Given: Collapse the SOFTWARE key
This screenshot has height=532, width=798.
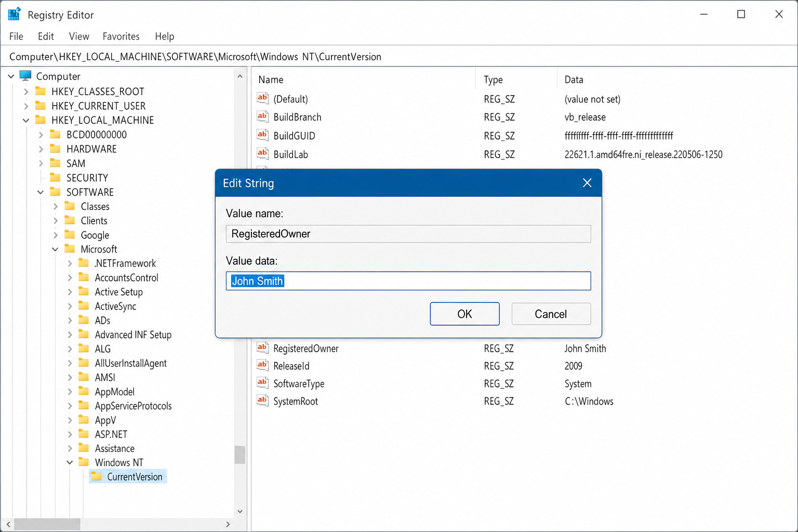Looking at the screenshot, I should pyautogui.click(x=41, y=192).
